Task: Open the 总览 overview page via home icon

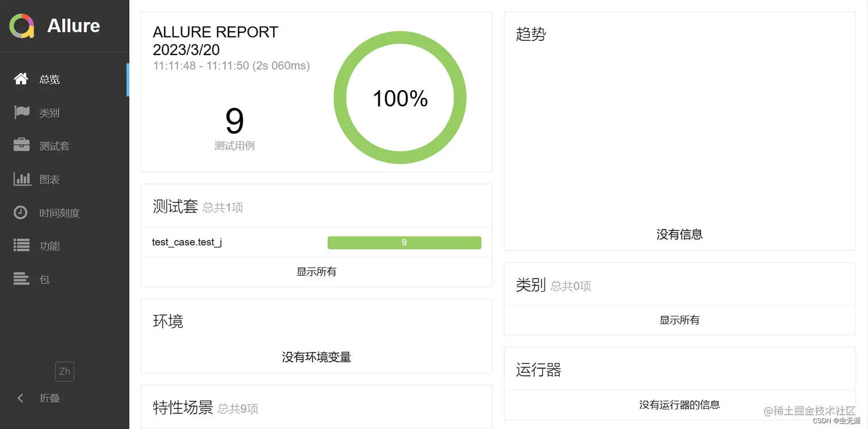Action: point(21,79)
